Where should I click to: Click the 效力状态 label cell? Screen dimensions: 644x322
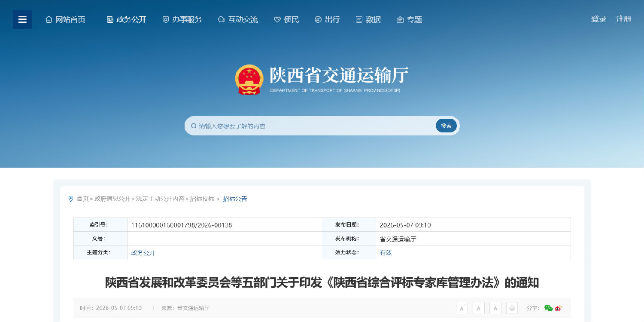349,252
